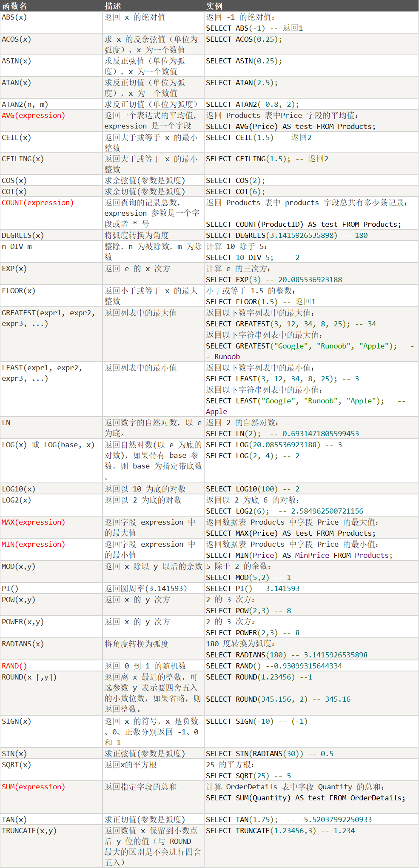Select the red MIN(expression) function link
Viewport: 419px width, 868px height.
(33, 545)
